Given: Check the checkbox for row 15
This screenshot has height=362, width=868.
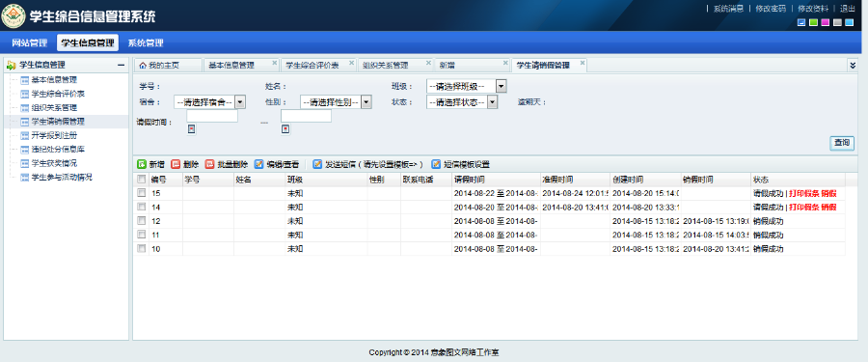Looking at the screenshot, I should click(x=141, y=193).
